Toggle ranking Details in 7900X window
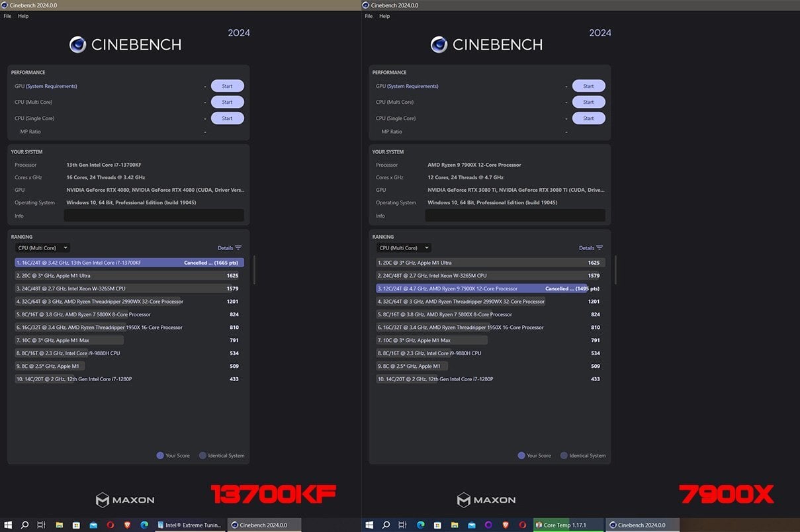The height and width of the screenshot is (532, 800). click(590, 248)
